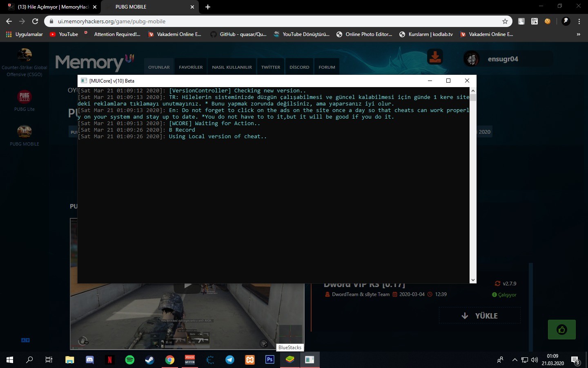Open the TWITTER menu item
The image size is (588, 368).
(271, 67)
